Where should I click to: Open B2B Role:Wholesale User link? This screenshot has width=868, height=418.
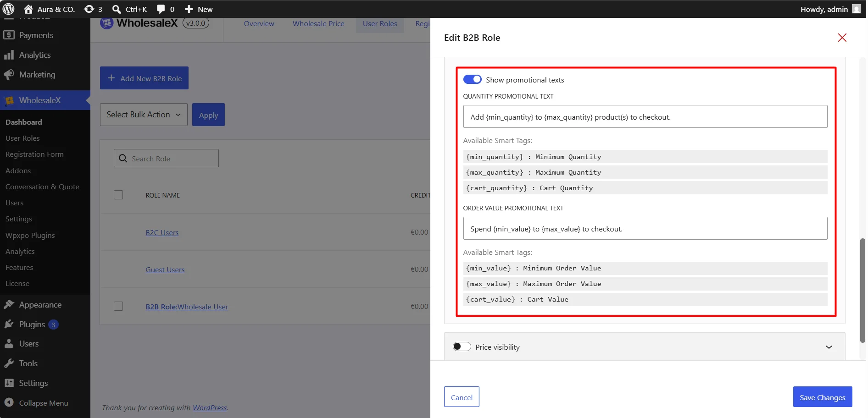[x=187, y=307]
